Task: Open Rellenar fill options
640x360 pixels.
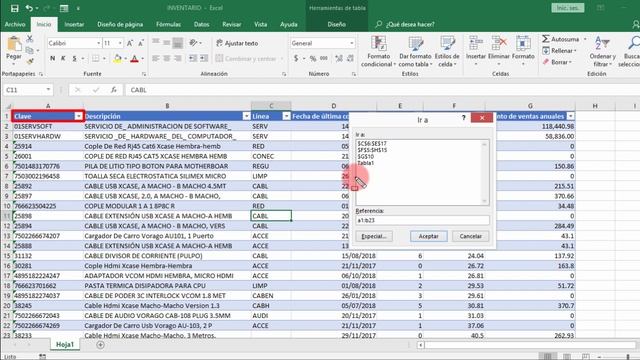Action: point(559,51)
